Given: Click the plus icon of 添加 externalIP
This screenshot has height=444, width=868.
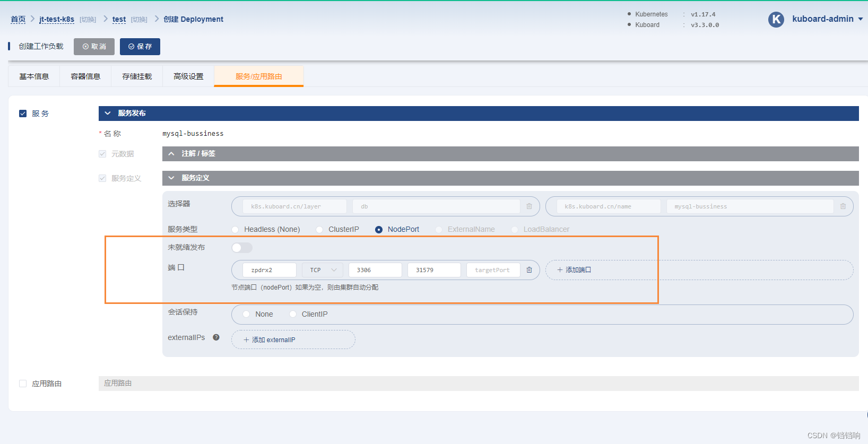Looking at the screenshot, I should tap(246, 340).
